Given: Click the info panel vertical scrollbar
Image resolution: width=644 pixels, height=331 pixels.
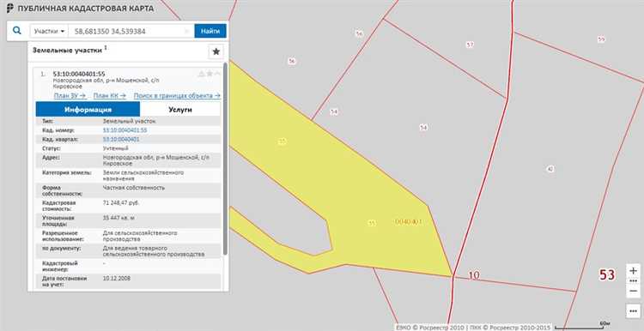Looking at the screenshot, I should click(x=225, y=159).
